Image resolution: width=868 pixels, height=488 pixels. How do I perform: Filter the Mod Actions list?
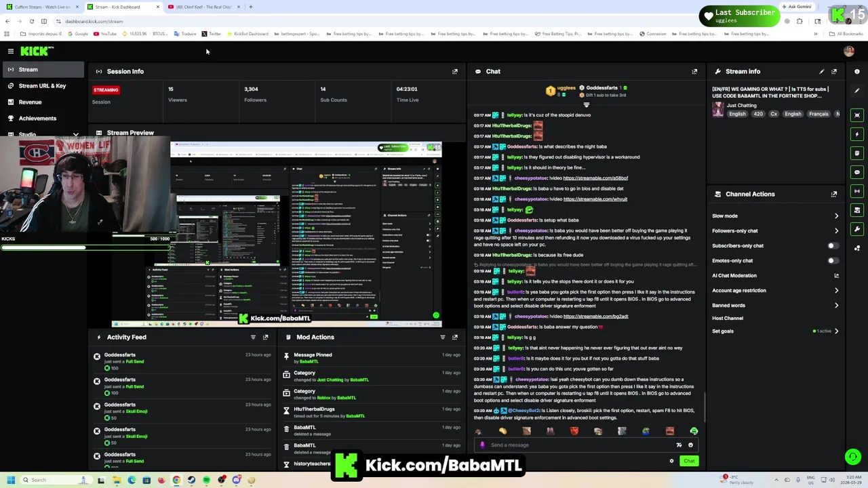(x=443, y=337)
